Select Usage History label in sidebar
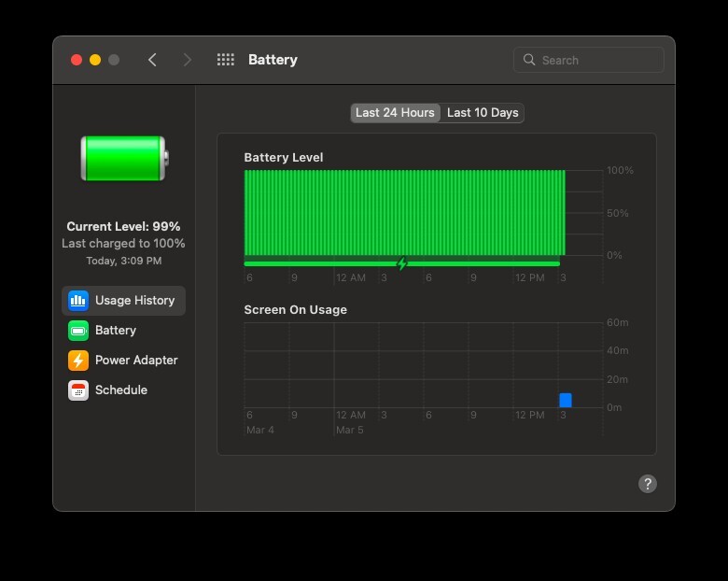The height and width of the screenshot is (581, 728). click(x=134, y=301)
